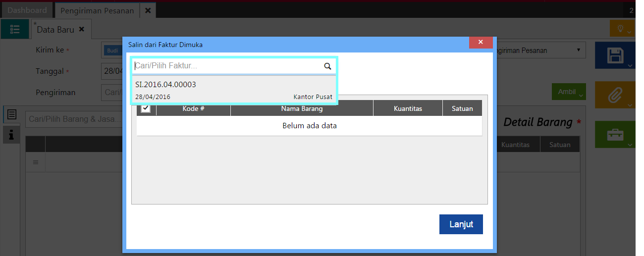Toggle the select-all checkbox in table header
Image resolution: width=644 pixels, height=256 pixels.
(146, 108)
